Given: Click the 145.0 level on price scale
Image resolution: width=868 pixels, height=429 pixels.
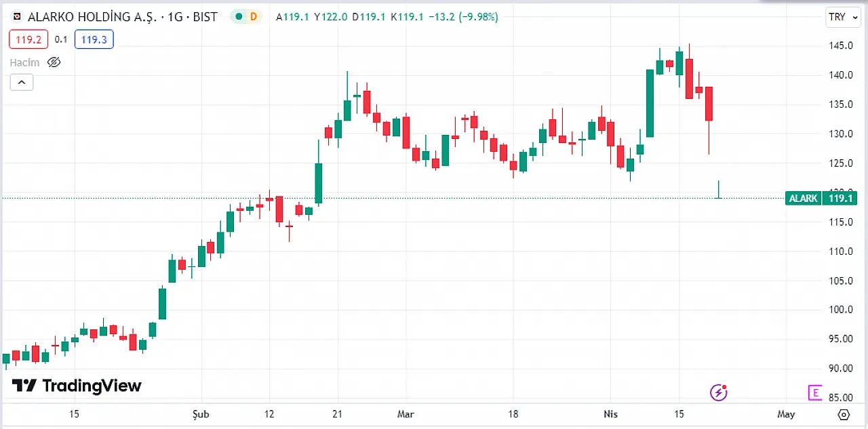Looking at the screenshot, I should (840, 45).
